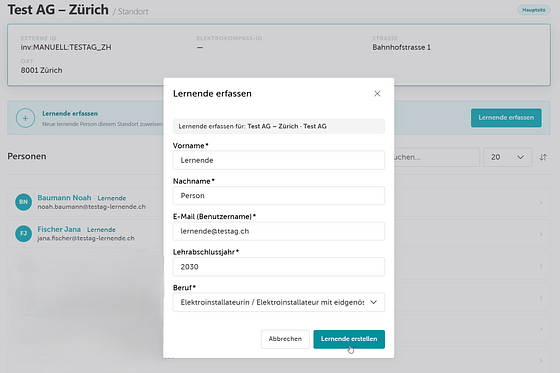This screenshot has width=560, height=373.
Task: Click the Lernende tag next to Baumann Noah
Action: pyautogui.click(x=112, y=198)
